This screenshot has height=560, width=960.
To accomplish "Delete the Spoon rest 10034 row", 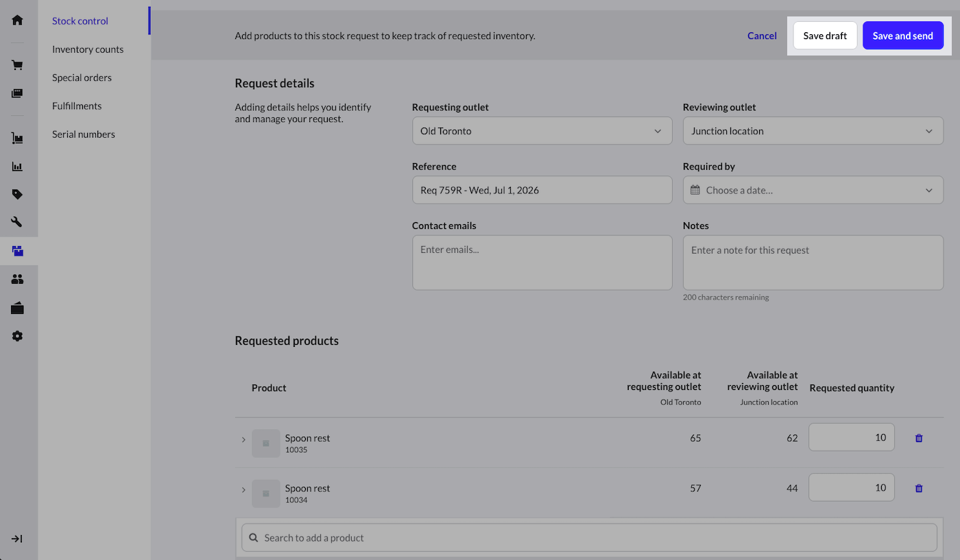I will 919,488.
